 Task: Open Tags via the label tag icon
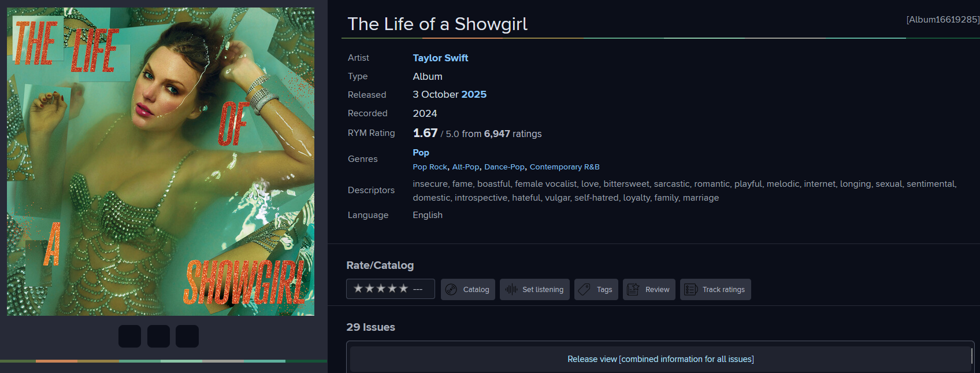584,290
